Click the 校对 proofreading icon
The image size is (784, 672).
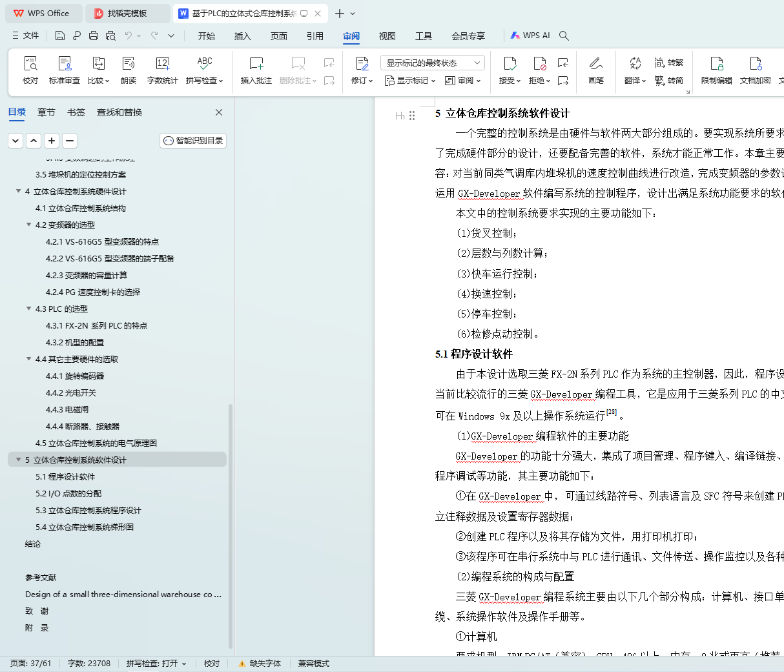tap(30, 63)
